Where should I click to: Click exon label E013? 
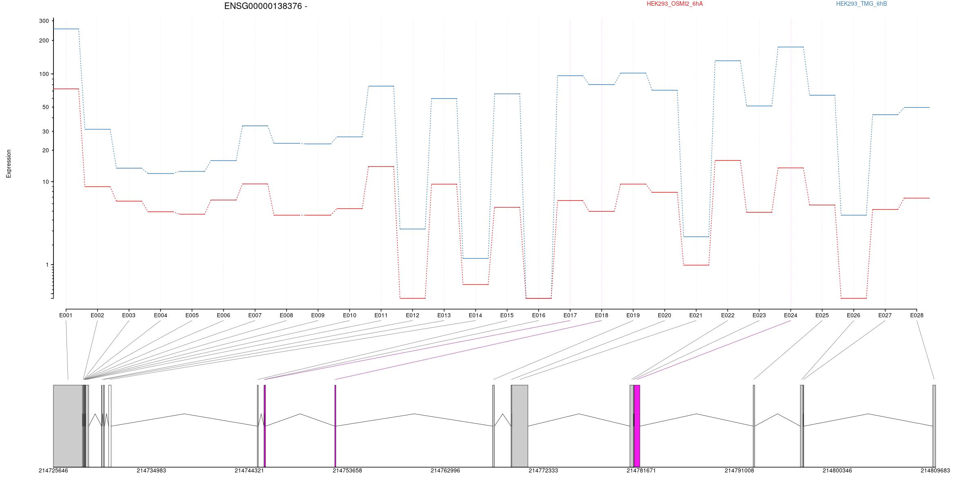tap(444, 315)
